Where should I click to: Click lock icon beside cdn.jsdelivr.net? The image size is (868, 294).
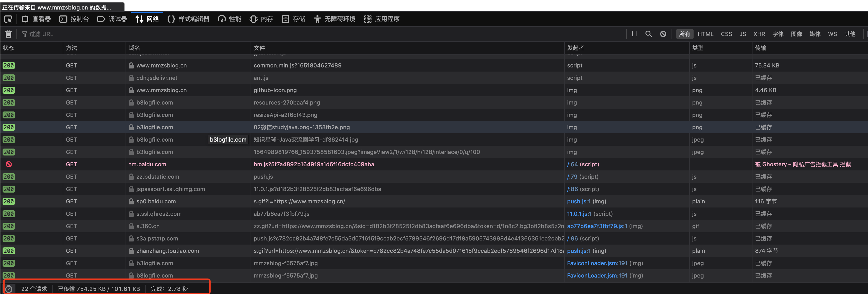131,78
